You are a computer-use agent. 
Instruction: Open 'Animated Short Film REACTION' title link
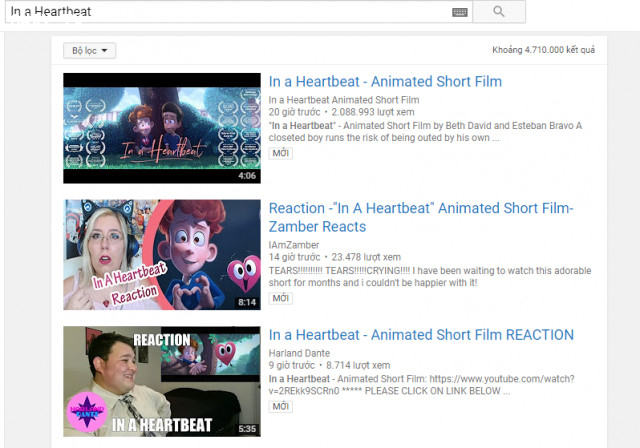click(x=421, y=335)
